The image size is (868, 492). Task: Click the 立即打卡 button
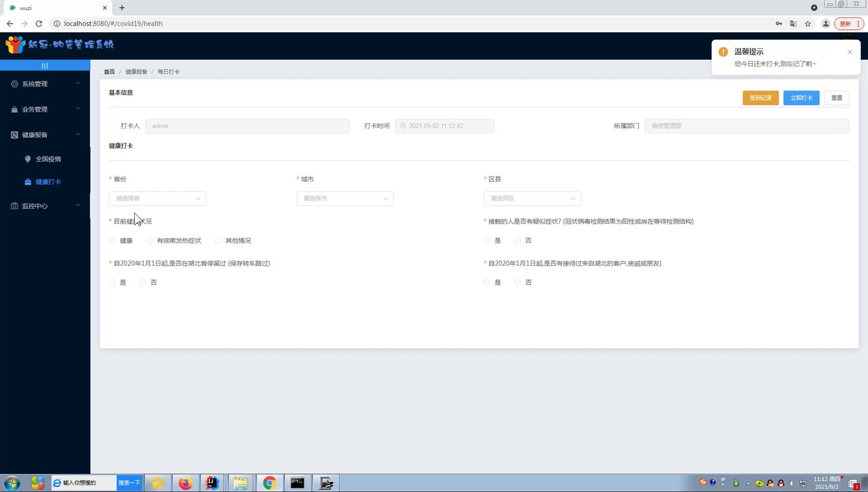click(801, 98)
